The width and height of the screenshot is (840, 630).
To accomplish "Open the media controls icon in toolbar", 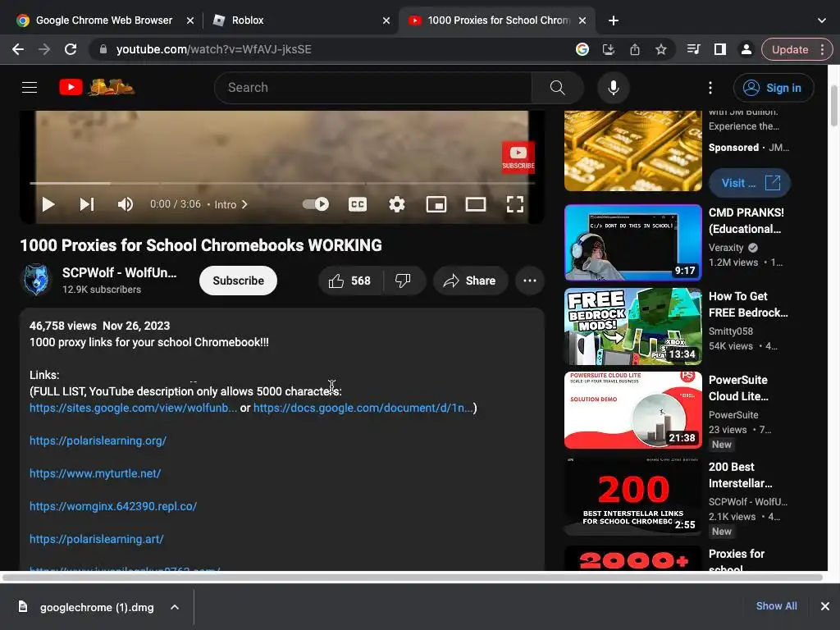I will [694, 49].
